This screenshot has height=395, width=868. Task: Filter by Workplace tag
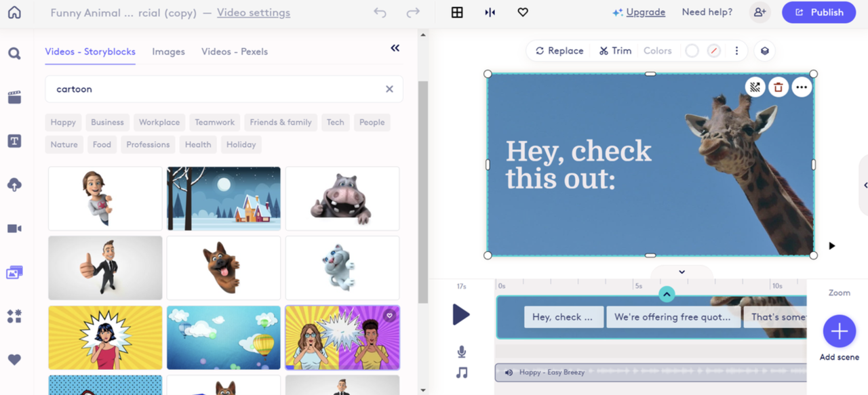point(159,123)
